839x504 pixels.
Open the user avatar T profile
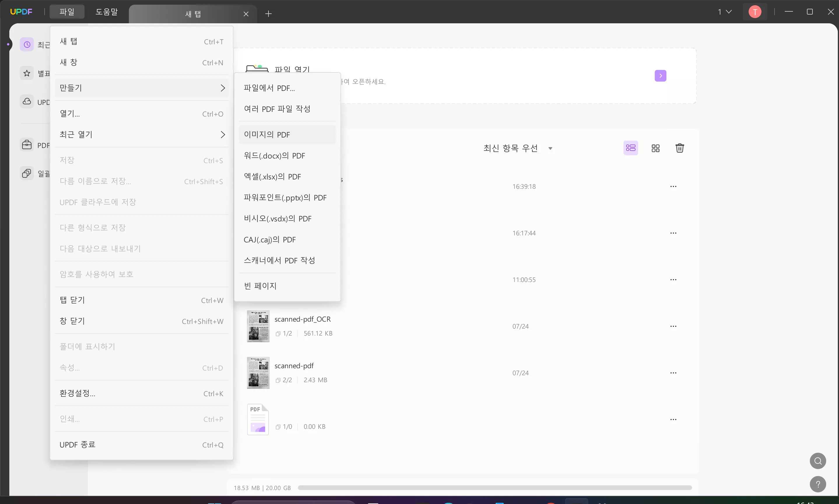755,12
